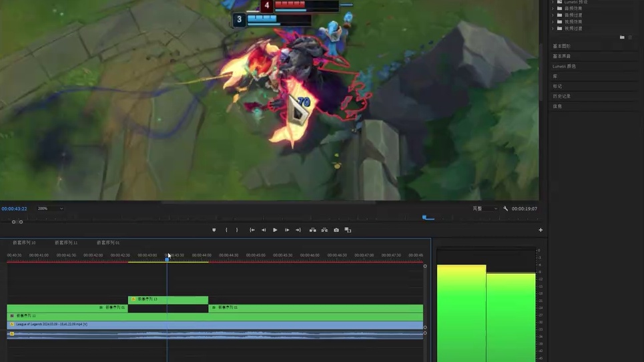Select the 嵌套序列 13 clip on timeline
644x362 pixels.
click(168, 299)
